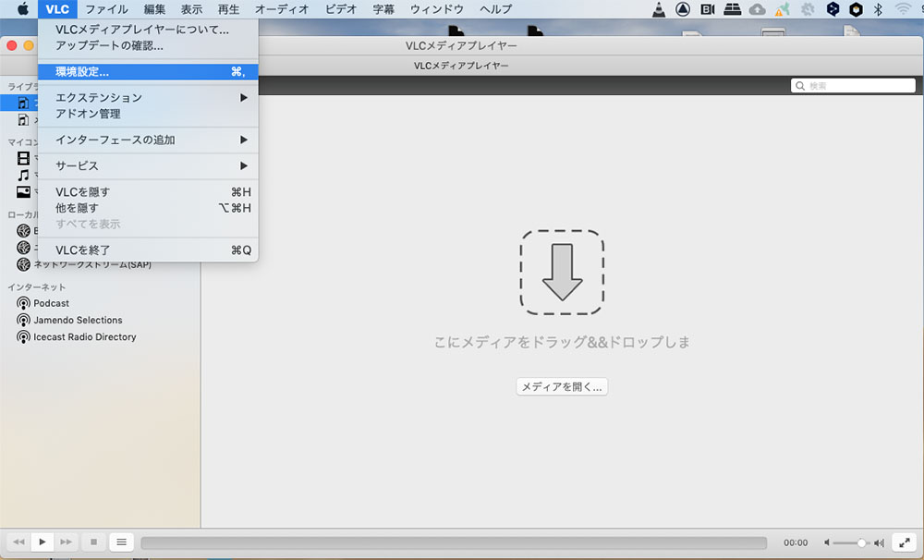Skip to next track button
This screenshot has width=924, height=560.
point(66,542)
